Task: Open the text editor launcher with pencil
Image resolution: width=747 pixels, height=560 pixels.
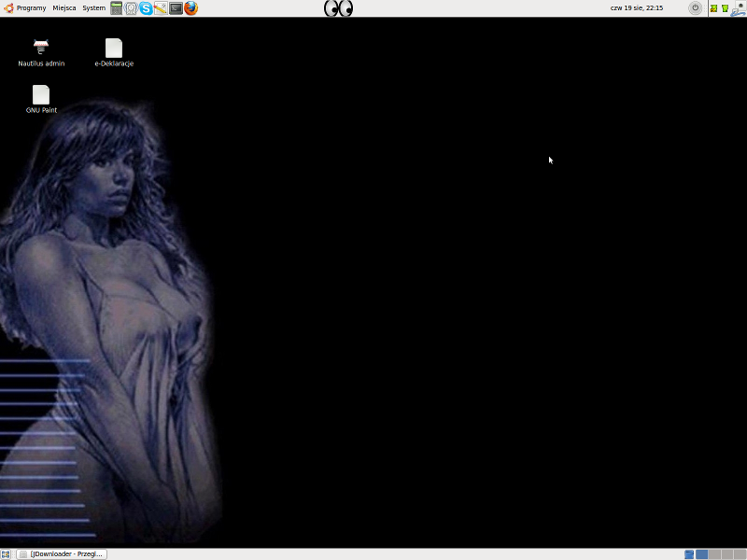Action: 161,8
